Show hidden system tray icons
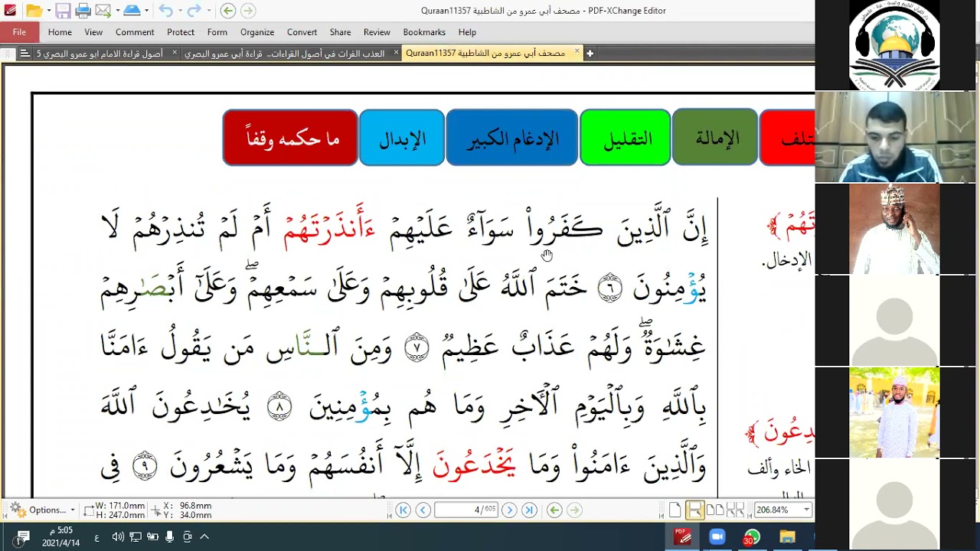 (204, 537)
